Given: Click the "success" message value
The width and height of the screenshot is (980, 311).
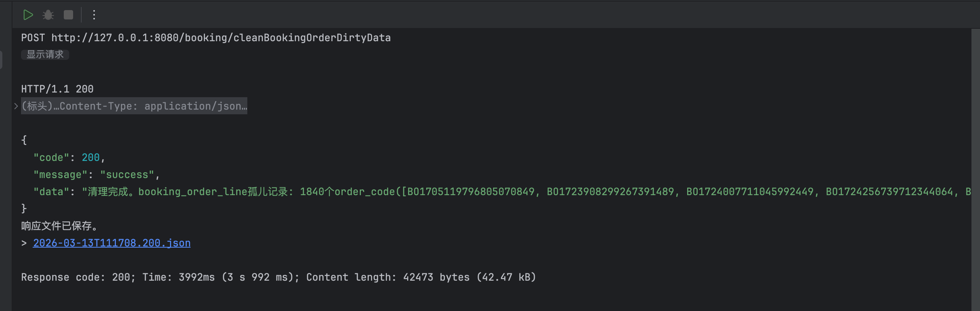Looking at the screenshot, I should 127,175.
